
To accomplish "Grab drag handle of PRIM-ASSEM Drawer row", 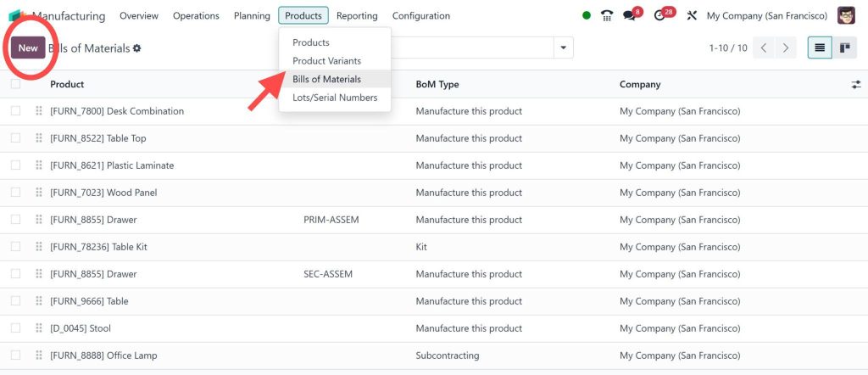I will (x=39, y=220).
